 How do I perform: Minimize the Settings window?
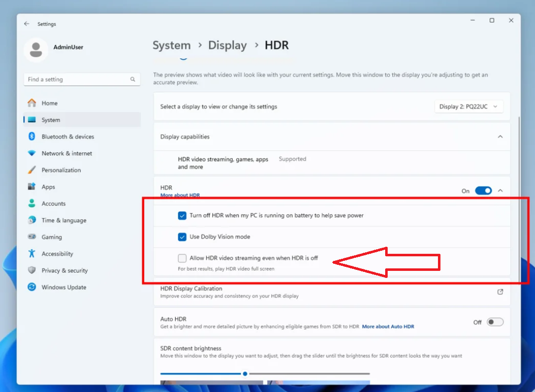473,21
